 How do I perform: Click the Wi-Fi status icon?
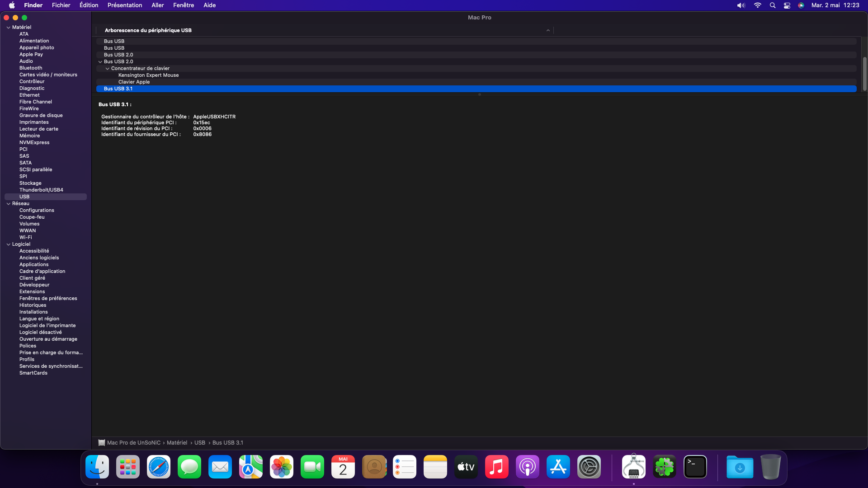pyautogui.click(x=758, y=5)
